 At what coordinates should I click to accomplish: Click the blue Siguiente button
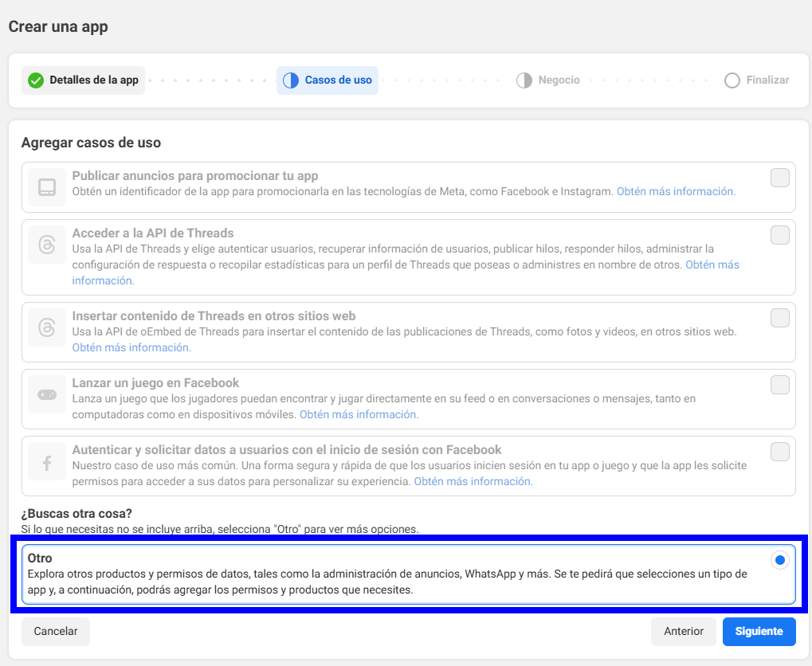(x=759, y=631)
